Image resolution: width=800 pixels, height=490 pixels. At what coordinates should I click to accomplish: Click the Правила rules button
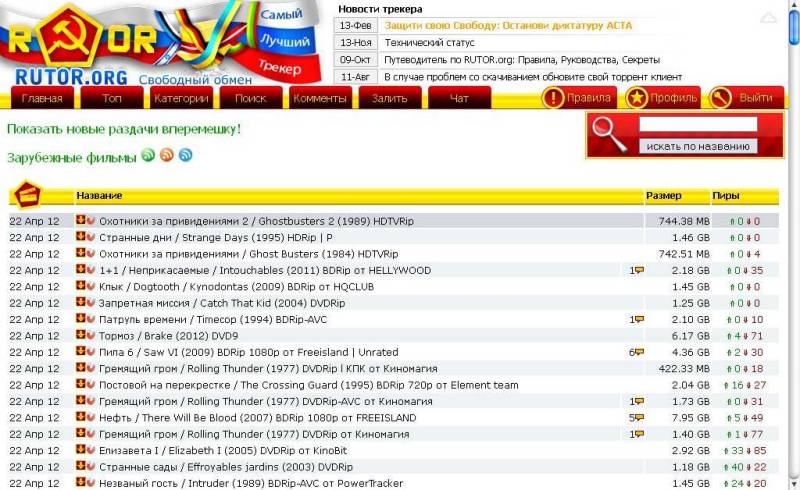[x=578, y=97]
